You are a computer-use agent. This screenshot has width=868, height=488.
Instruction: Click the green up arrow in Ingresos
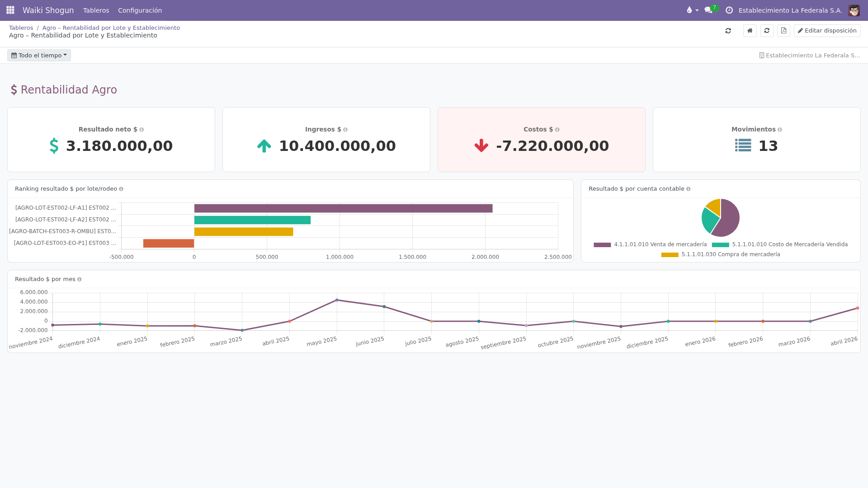point(264,146)
